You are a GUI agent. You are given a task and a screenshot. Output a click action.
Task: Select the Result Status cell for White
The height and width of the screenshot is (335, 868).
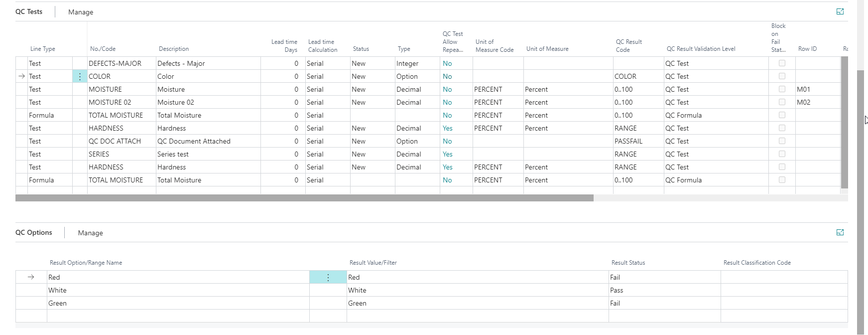click(x=663, y=291)
